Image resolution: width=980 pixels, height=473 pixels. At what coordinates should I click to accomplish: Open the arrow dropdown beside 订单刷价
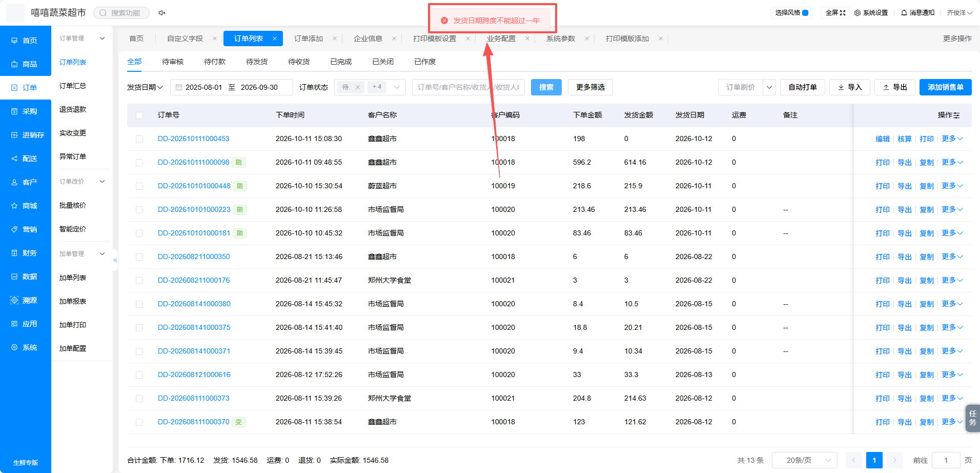tap(769, 87)
